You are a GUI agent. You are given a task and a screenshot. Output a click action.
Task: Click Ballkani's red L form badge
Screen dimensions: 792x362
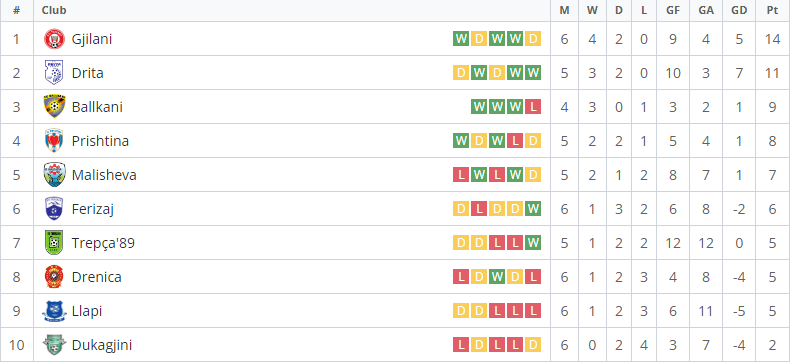533,107
